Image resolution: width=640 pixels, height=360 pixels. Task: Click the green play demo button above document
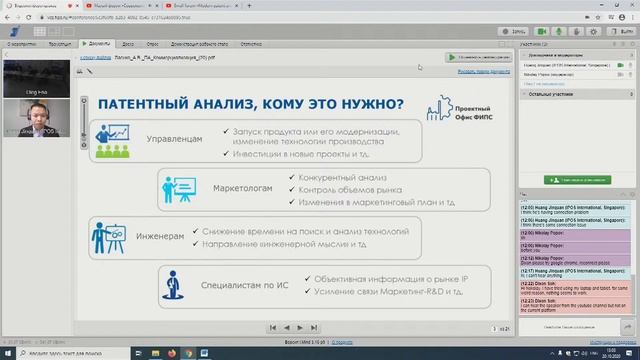tap(478, 58)
